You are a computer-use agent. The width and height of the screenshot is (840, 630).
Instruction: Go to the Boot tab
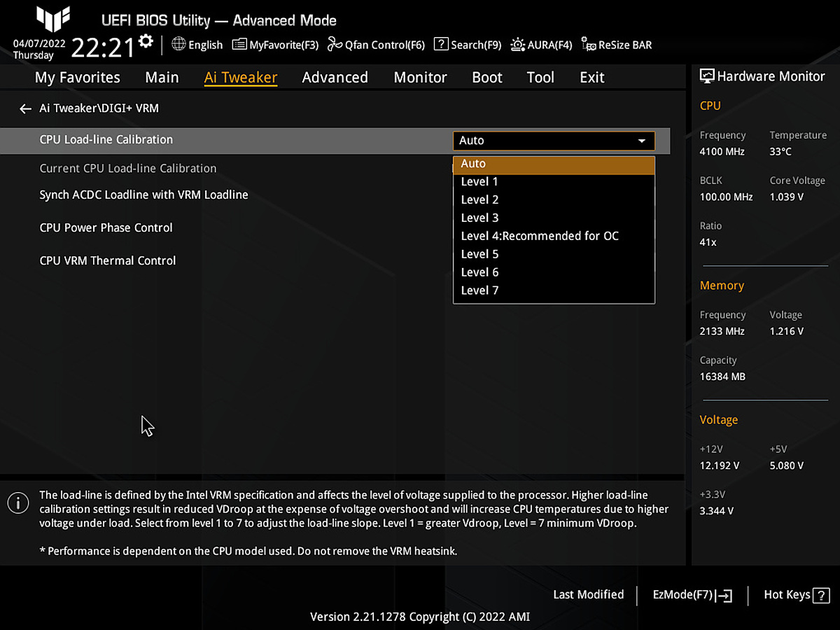coord(487,78)
